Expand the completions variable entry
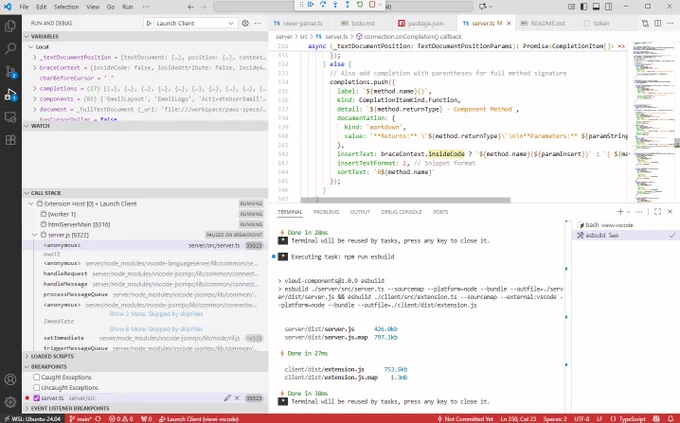680x423 pixels. tap(35, 89)
